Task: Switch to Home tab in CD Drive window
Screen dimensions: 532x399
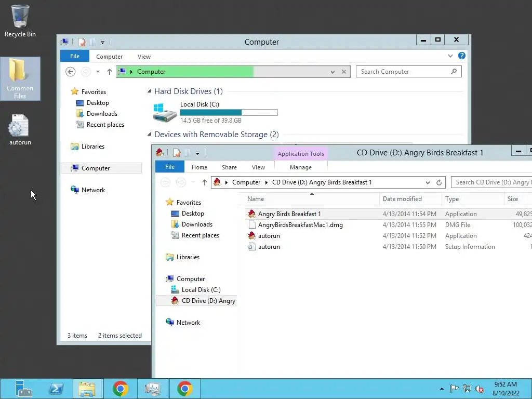Action: click(199, 167)
